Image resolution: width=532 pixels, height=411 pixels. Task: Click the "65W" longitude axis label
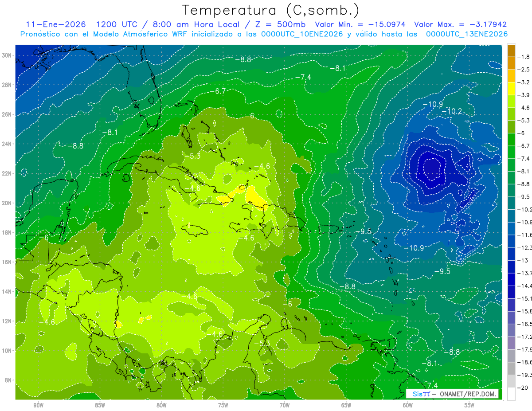click(346, 405)
